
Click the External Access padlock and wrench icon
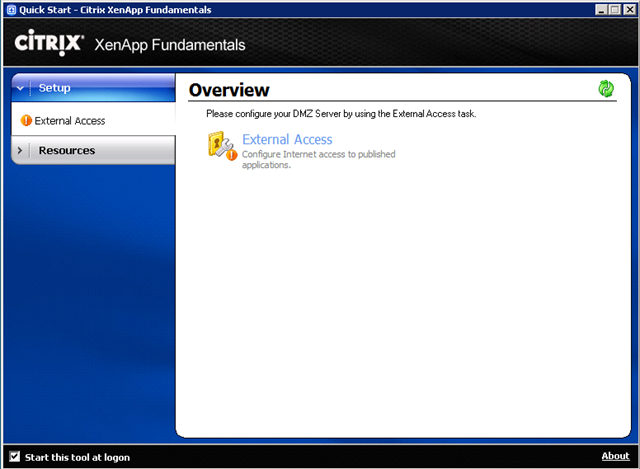[222, 146]
